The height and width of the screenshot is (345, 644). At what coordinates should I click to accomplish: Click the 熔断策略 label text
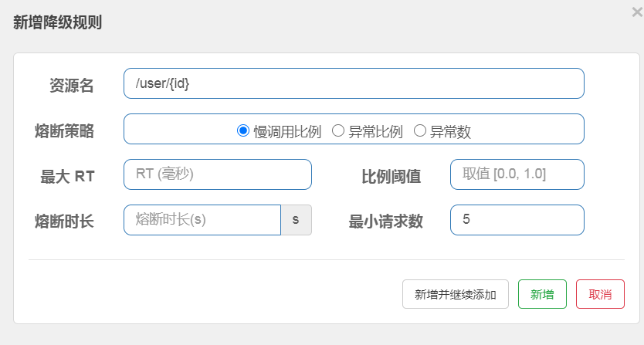point(65,130)
